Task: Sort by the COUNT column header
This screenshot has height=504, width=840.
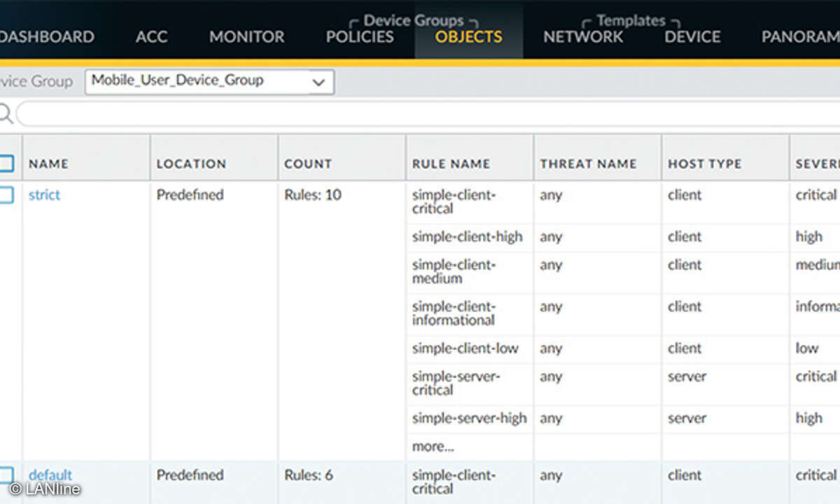Action: [x=308, y=164]
